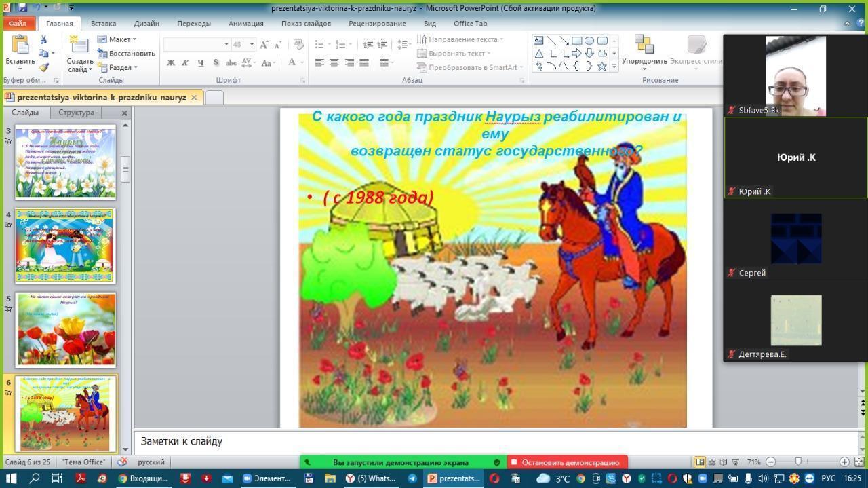Open the Макет layout dropdown
This screenshot has height=488, width=868.
pyautogui.click(x=117, y=39)
